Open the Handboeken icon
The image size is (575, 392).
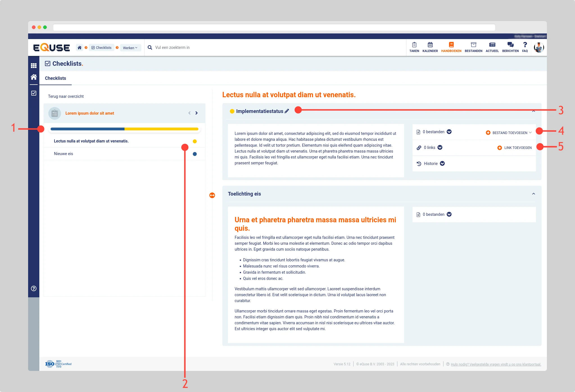click(451, 45)
